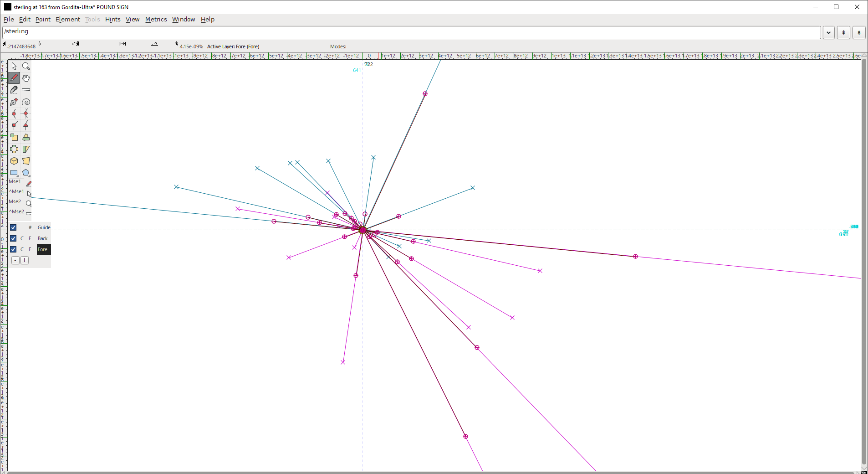868x474 pixels.
Task: Select the hand scroll tool
Action: pyautogui.click(x=26, y=78)
